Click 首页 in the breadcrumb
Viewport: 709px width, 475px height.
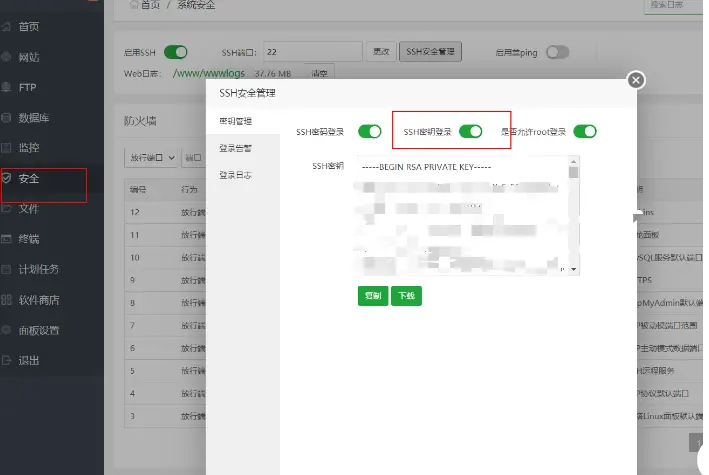(x=150, y=5)
